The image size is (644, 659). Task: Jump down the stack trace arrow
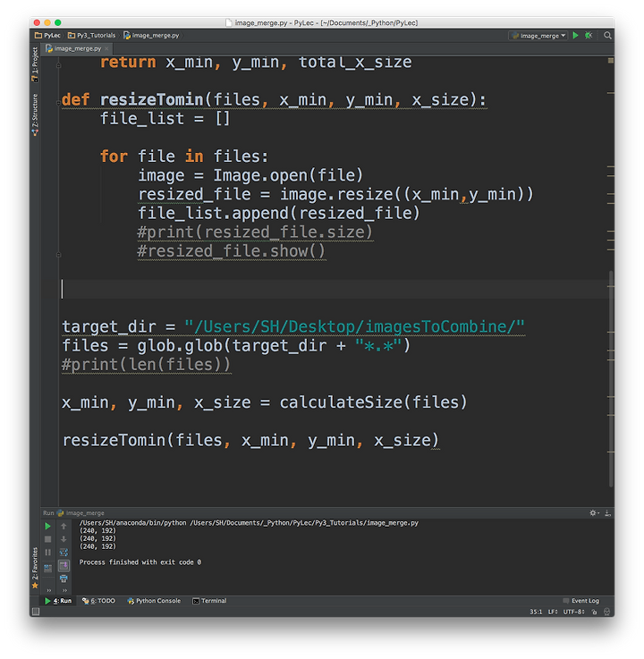click(x=64, y=539)
